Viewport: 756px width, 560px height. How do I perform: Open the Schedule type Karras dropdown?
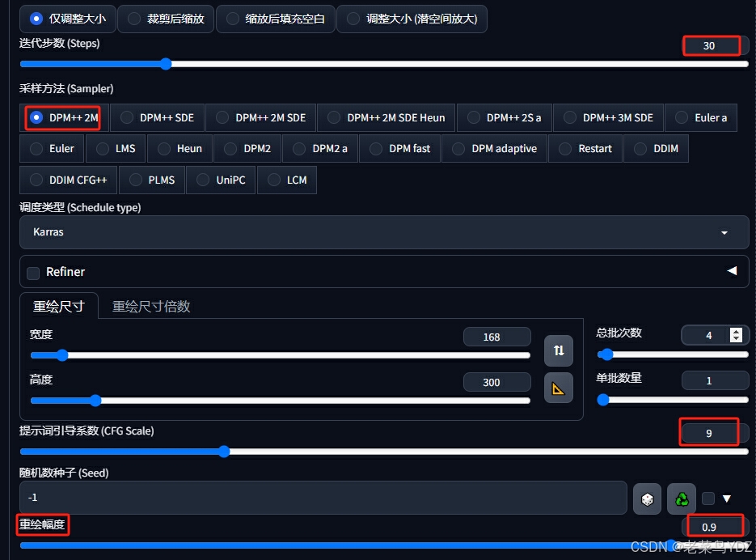tap(384, 232)
